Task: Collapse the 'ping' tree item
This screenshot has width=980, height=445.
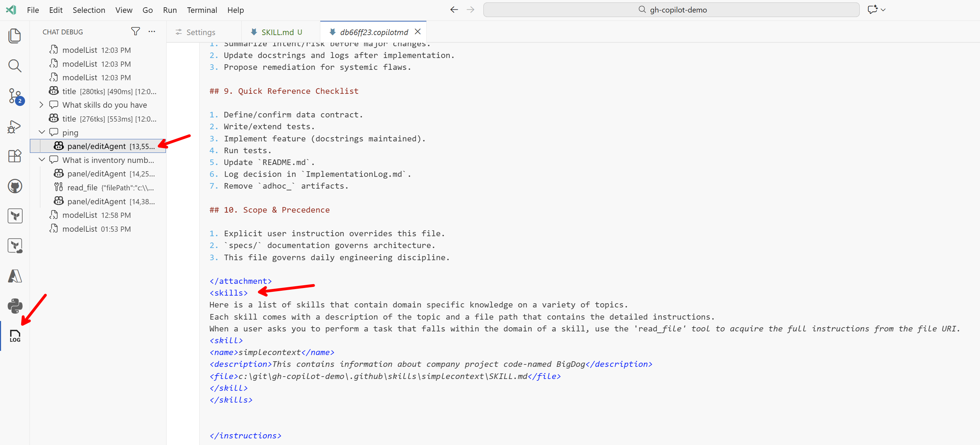Action: point(42,132)
